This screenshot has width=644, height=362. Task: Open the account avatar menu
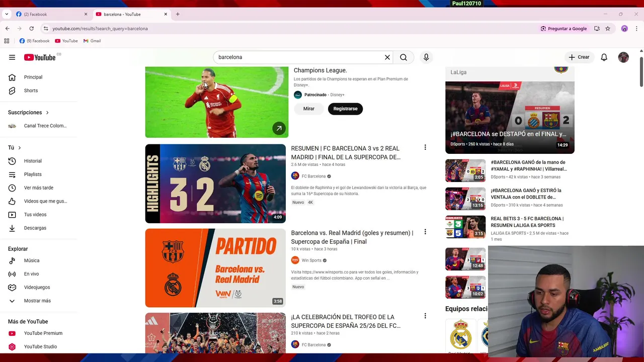click(x=623, y=57)
